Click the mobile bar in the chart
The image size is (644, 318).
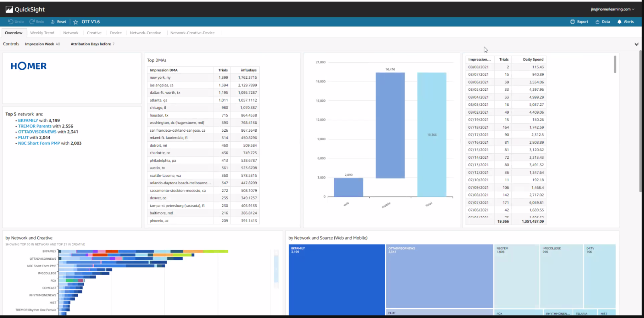click(x=390, y=125)
